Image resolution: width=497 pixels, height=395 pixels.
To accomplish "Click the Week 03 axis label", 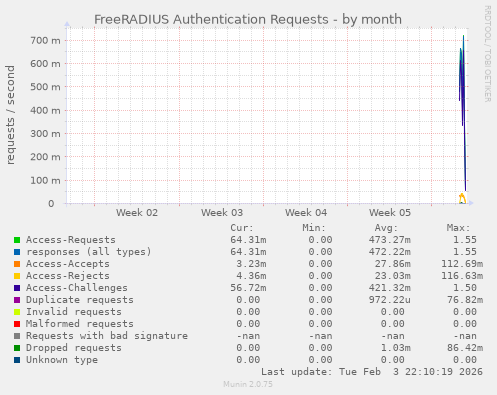I will pyautogui.click(x=222, y=213).
